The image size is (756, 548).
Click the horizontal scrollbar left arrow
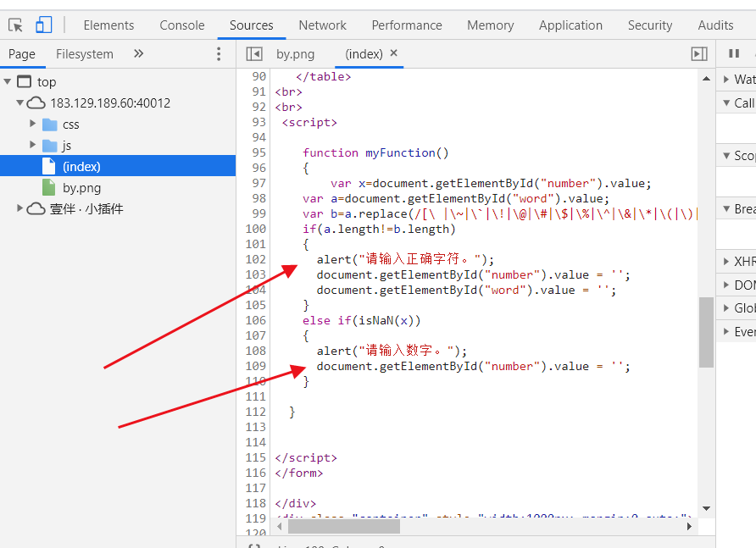click(280, 527)
